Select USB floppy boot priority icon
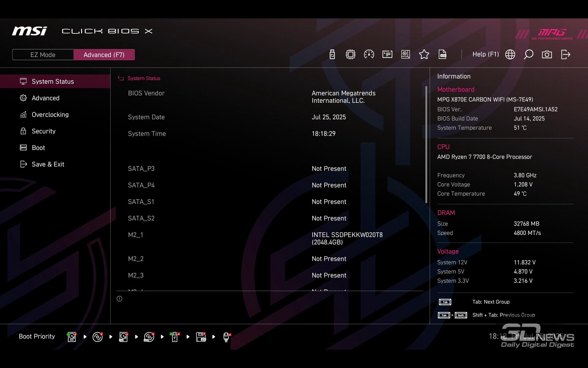 [201, 337]
